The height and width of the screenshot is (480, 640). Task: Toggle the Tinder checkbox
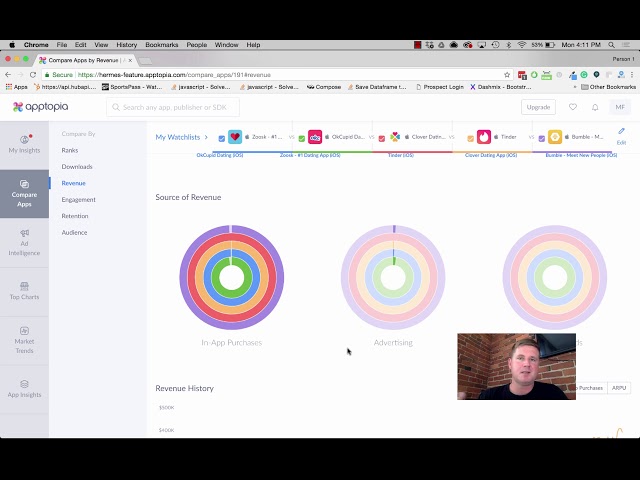470,139
